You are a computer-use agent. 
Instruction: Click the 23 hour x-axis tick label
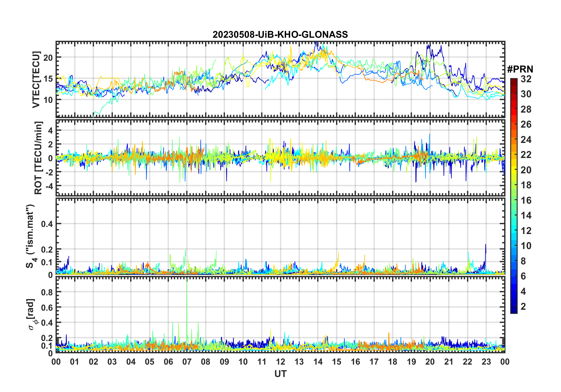486,362
